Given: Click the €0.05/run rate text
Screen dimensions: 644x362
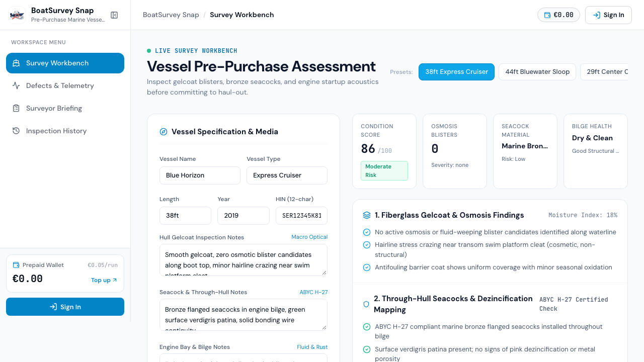Looking at the screenshot, I should 103,265.
